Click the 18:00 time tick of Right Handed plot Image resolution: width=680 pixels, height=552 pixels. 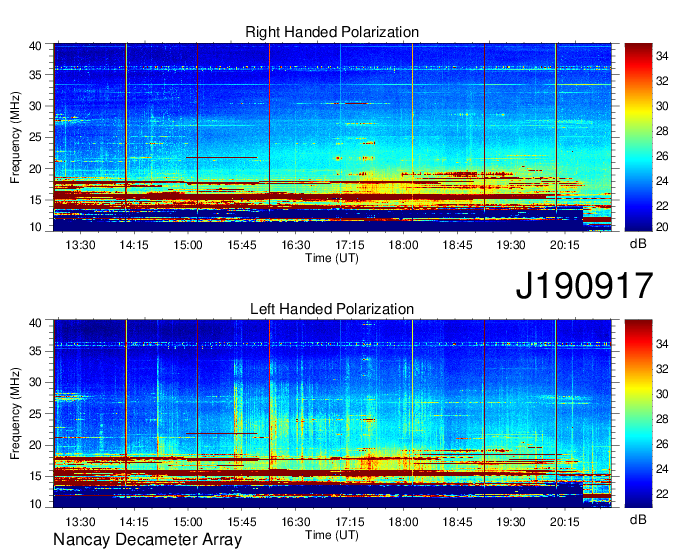(x=403, y=245)
